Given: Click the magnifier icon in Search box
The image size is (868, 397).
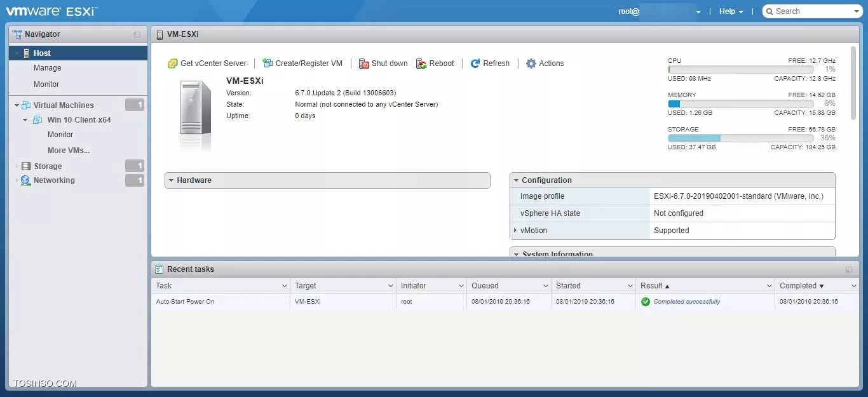Looking at the screenshot, I should click(x=769, y=11).
